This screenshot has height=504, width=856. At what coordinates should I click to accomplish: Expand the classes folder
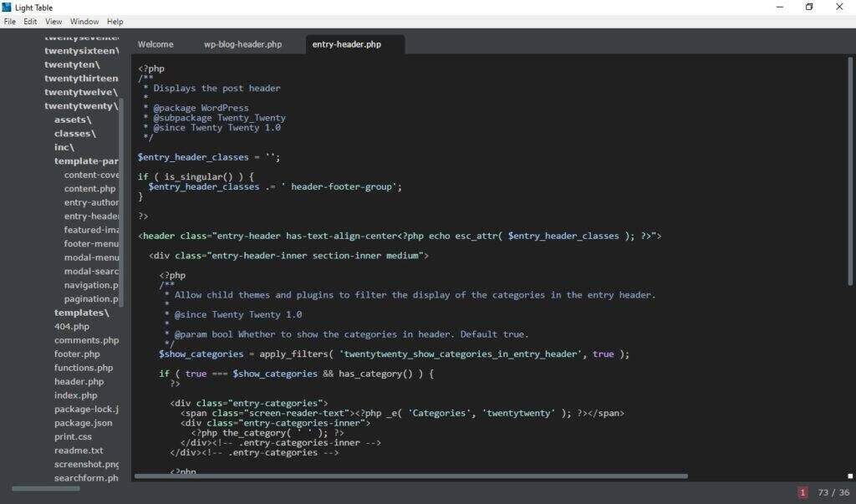(74, 134)
